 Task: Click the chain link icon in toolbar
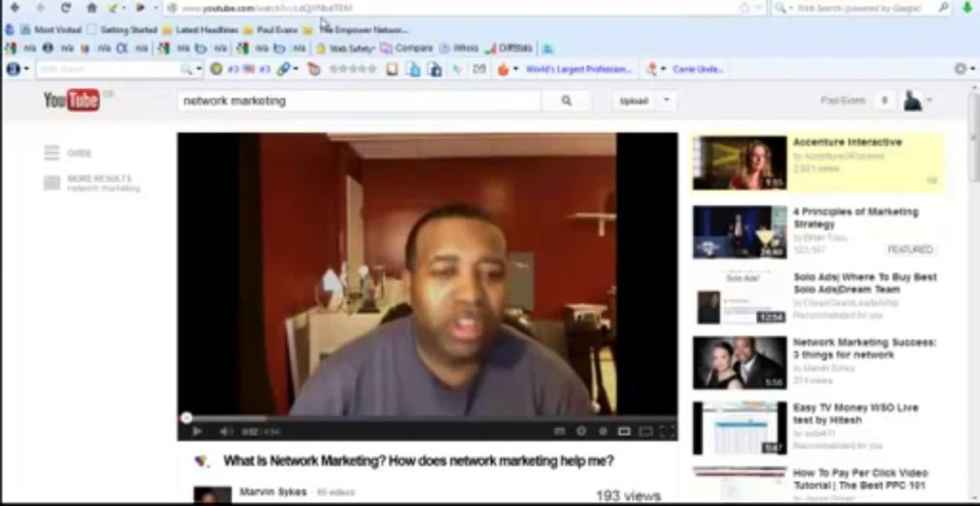(x=283, y=69)
